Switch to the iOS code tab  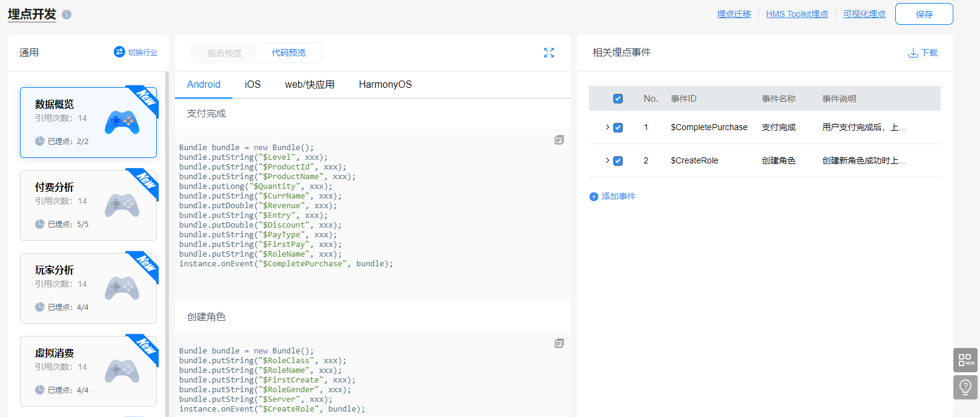point(252,85)
